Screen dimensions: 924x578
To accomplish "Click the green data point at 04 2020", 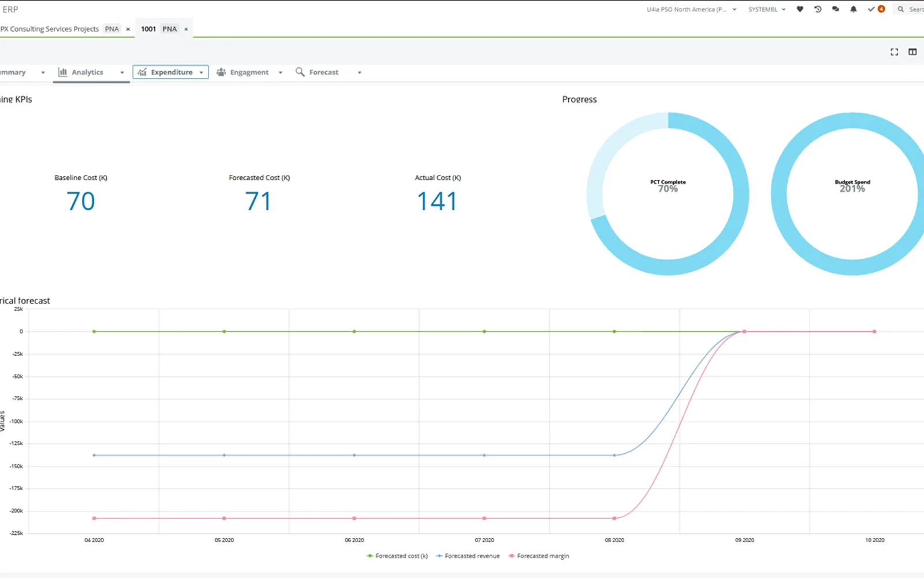I will [x=94, y=332].
